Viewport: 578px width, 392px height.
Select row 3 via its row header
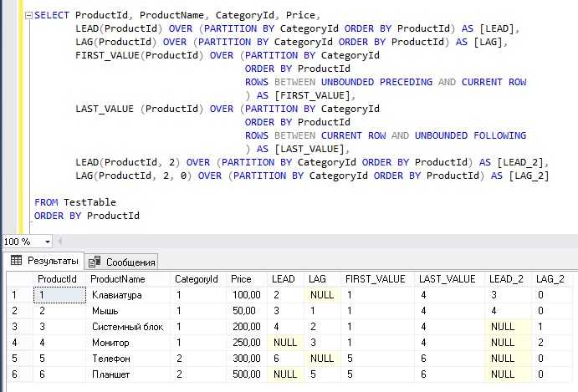coord(16,326)
